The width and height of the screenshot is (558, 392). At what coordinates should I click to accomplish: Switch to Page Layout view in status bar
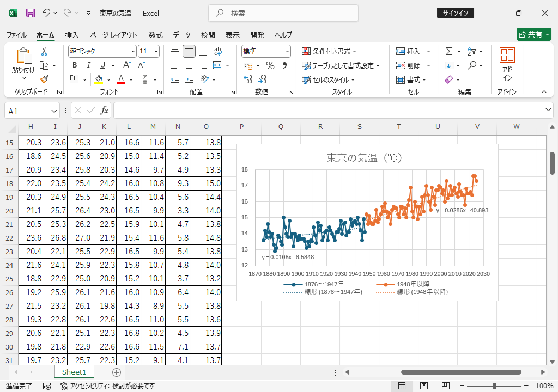click(x=423, y=386)
